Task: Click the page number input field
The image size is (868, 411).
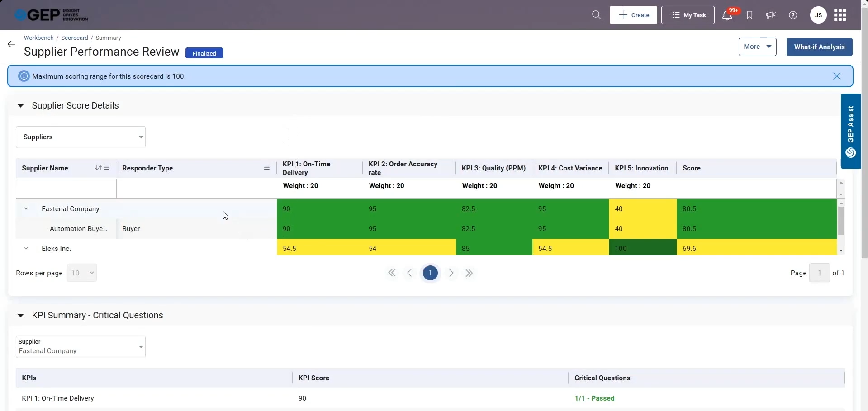Action: coord(819,273)
